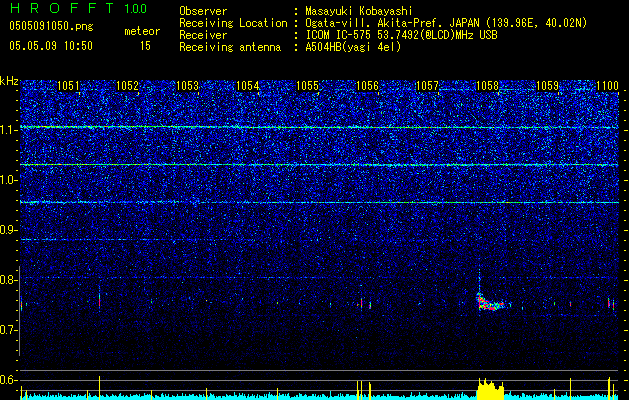Click the 1055 time marker
629x400 pixels.
coord(307,86)
